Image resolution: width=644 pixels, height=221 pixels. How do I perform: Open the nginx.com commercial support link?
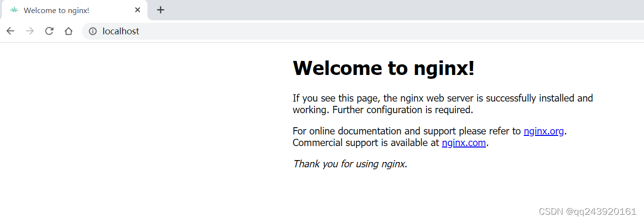click(x=464, y=143)
